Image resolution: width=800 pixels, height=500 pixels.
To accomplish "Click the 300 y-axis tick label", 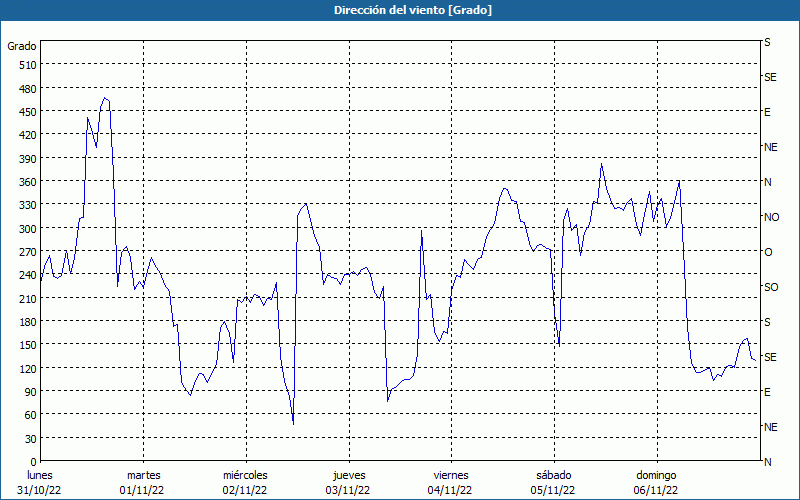I will coord(28,228).
